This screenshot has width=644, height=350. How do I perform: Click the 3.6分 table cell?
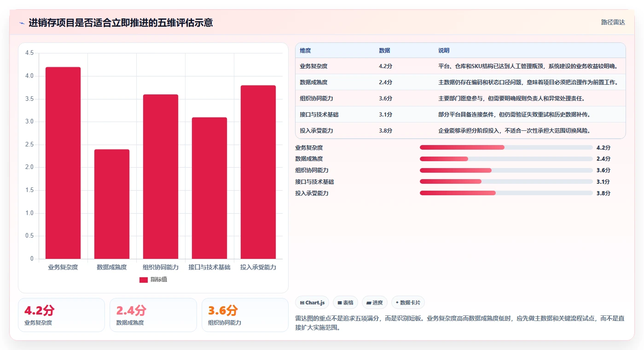coord(386,99)
